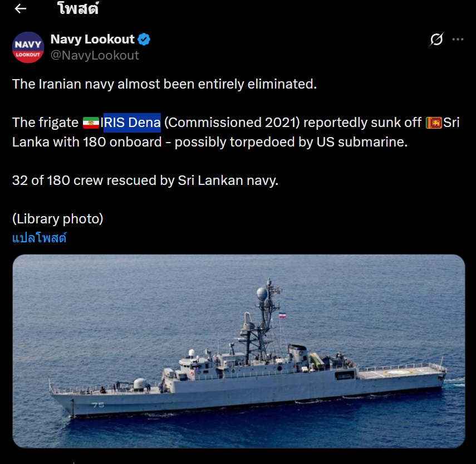The height and width of the screenshot is (464, 476).
Task: Click the Sri Lanka flag emoji
Action: [434, 123]
